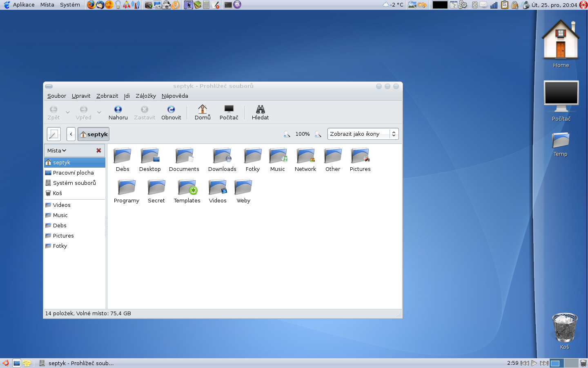Open the Desktop folder icon

(150, 156)
